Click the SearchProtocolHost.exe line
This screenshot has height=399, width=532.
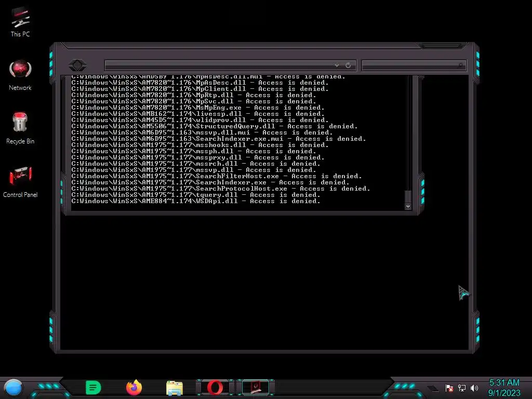pos(220,189)
